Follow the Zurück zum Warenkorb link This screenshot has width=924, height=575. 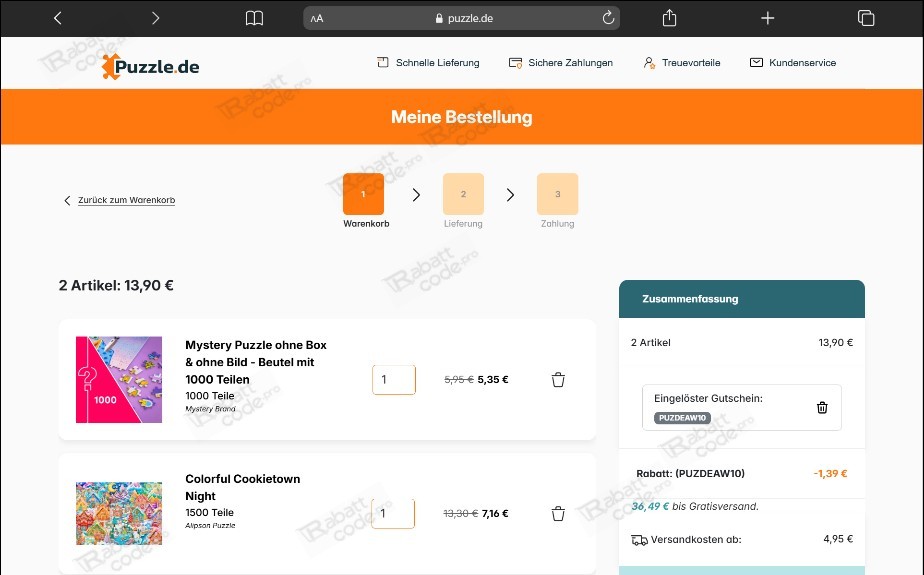pos(127,200)
